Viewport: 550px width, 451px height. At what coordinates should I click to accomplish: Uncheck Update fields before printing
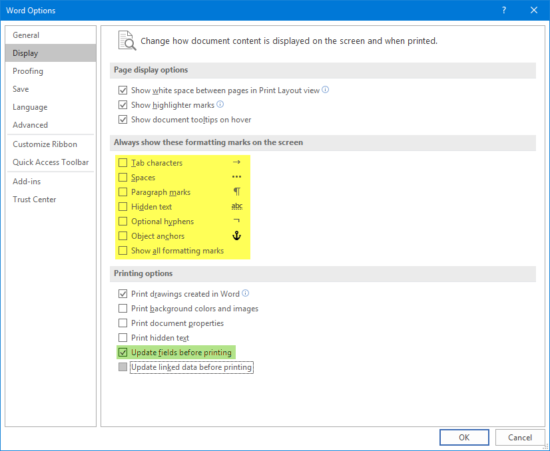point(122,352)
